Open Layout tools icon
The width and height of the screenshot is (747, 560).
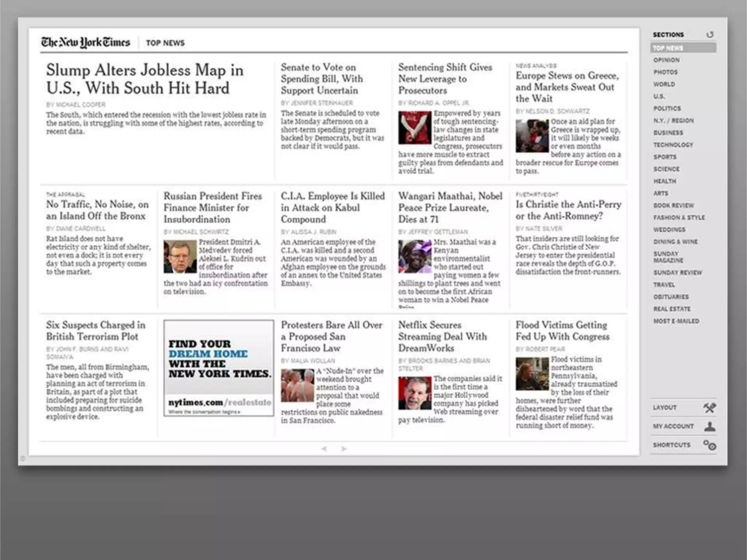point(709,408)
